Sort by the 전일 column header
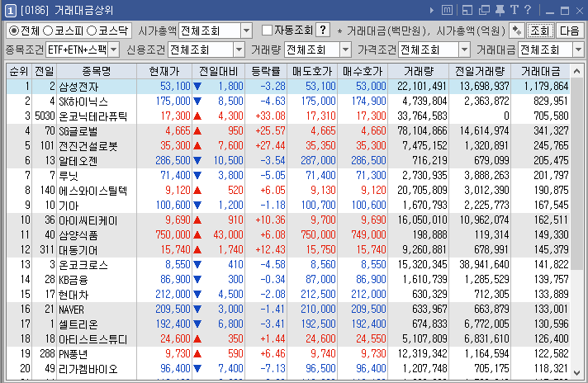Screen dimensions: 588x383 tap(45, 71)
